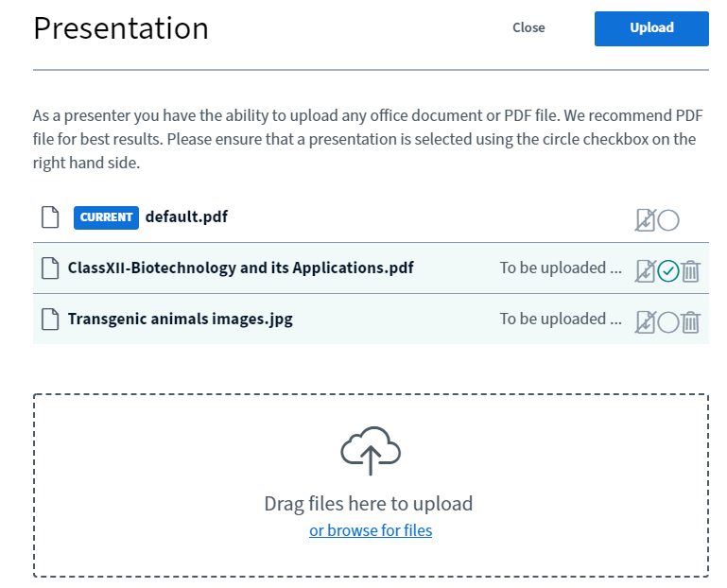Screen dimensions: 727x588
Task: Click the default.pdf file name
Action: [x=186, y=216]
